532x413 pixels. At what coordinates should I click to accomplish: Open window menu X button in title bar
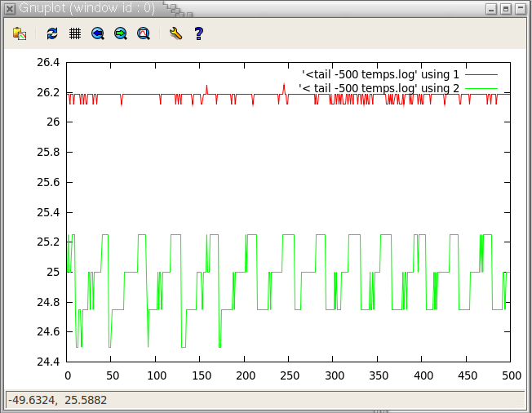10,9
